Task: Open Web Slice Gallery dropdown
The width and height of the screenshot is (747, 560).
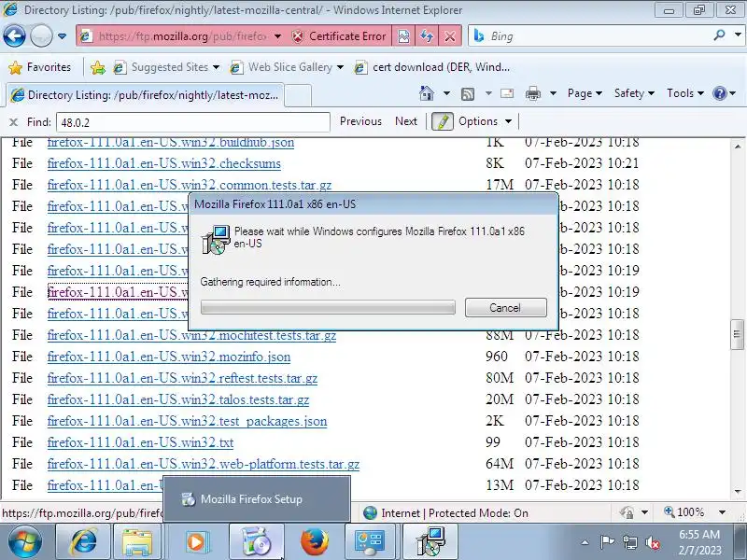Action: [x=340, y=67]
